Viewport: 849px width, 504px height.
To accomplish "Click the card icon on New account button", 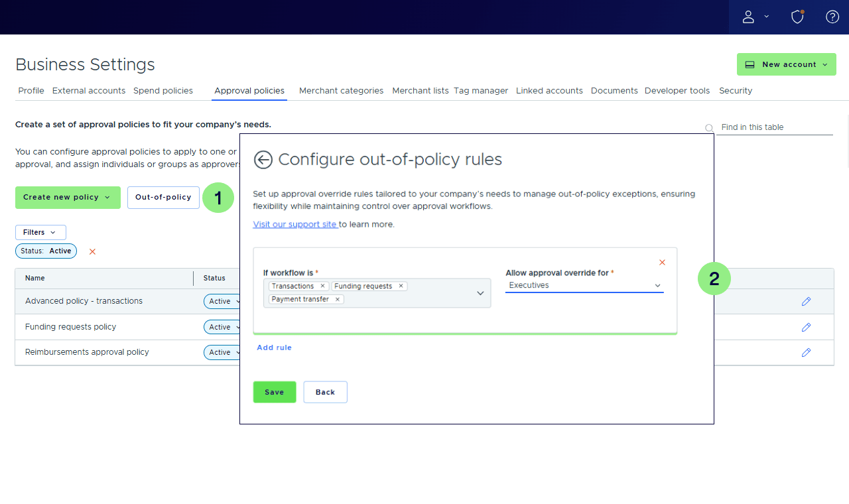I will 750,64.
